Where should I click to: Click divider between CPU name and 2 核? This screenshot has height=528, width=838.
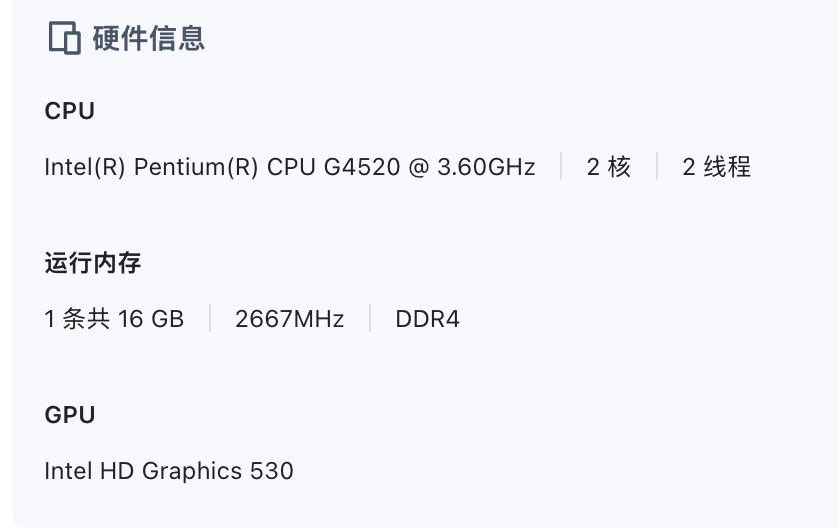561,166
